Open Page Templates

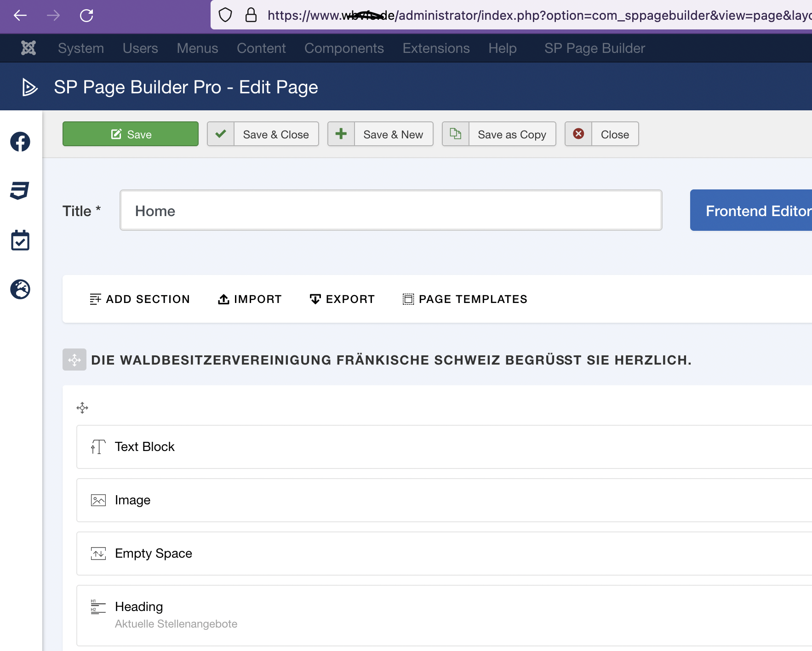pyautogui.click(x=465, y=299)
